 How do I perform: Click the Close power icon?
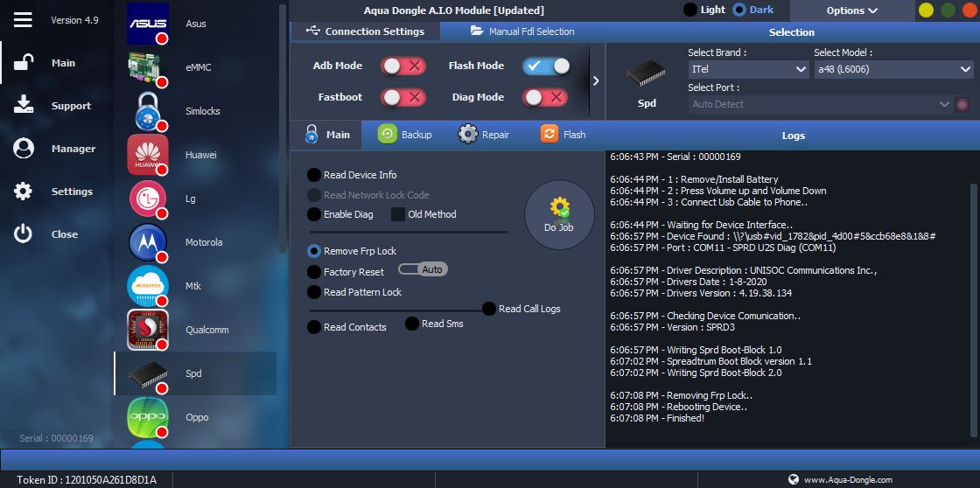click(x=23, y=234)
